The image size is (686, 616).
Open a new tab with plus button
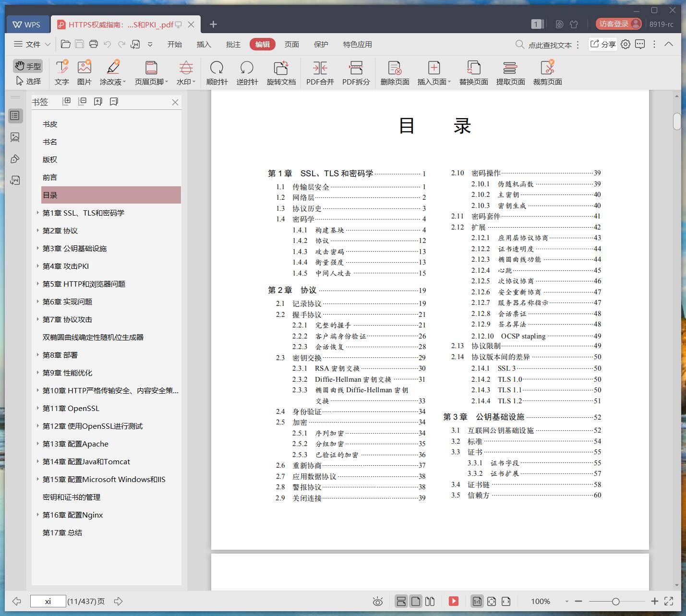(214, 24)
